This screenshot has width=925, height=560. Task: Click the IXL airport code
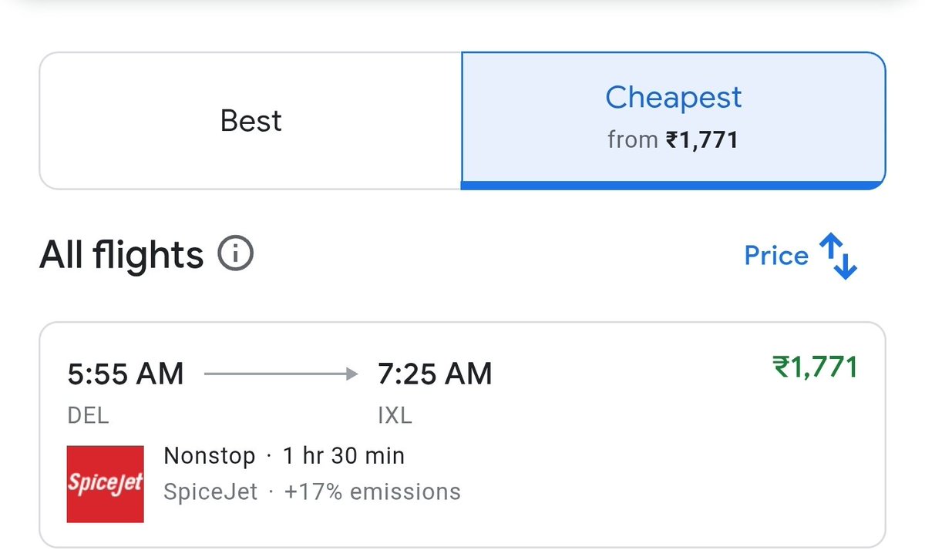click(x=395, y=416)
